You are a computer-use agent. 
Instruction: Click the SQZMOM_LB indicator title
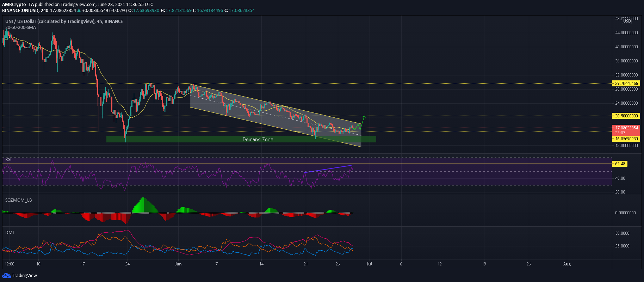click(19, 200)
